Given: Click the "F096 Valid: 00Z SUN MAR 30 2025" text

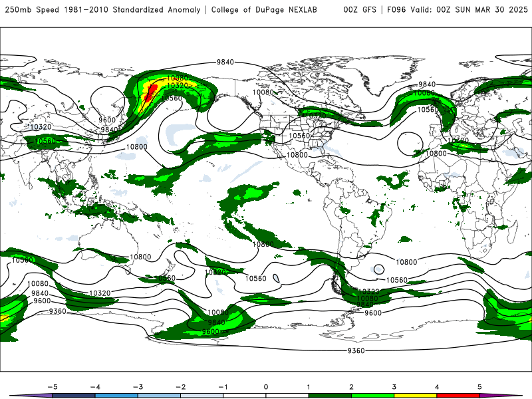Looking at the screenshot, I should (x=458, y=9).
